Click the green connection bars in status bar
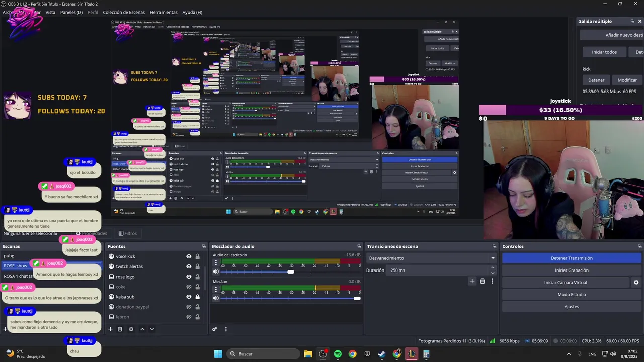Image resolution: width=644 pixels, height=362 pixels. click(x=492, y=341)
